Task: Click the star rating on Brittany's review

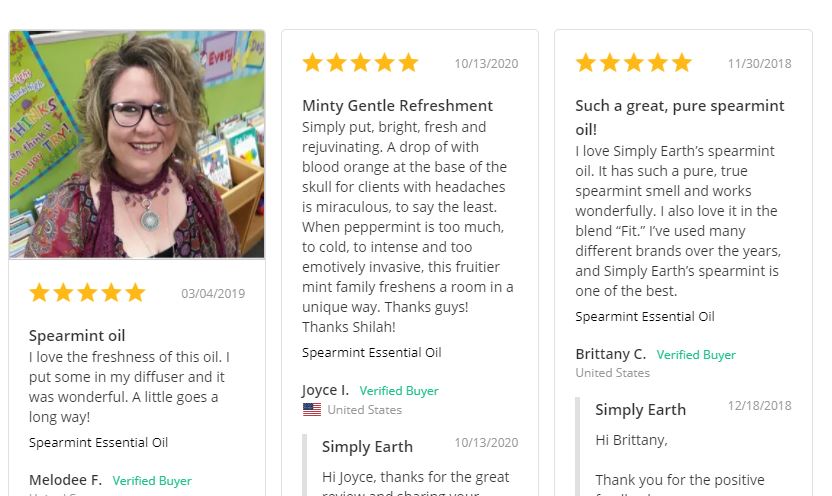Action: [x=634, y=63]
